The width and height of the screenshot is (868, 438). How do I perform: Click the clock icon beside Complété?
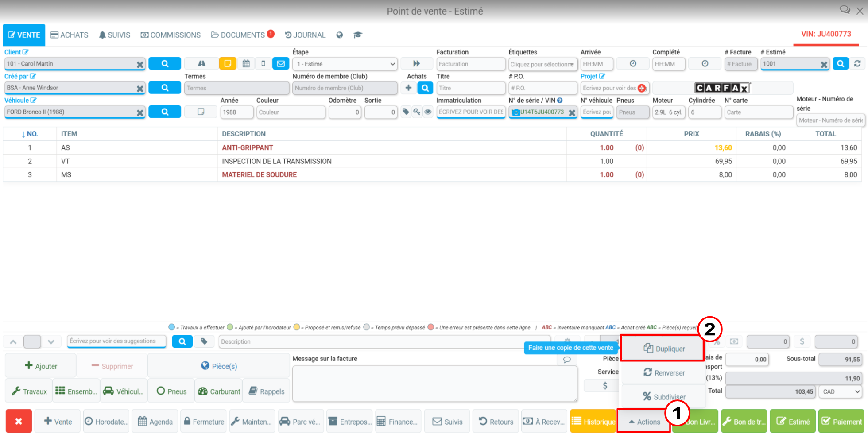(705, 64)
